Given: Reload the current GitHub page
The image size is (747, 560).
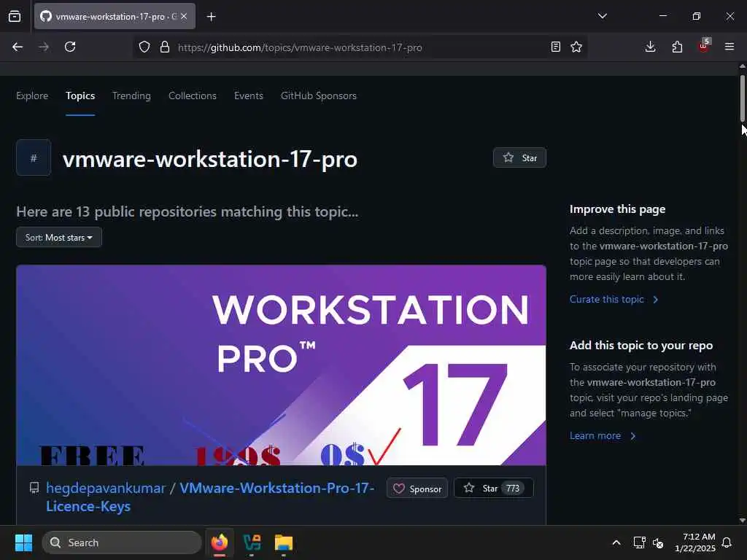Looking at the screenshot, I should pos(70,47).
